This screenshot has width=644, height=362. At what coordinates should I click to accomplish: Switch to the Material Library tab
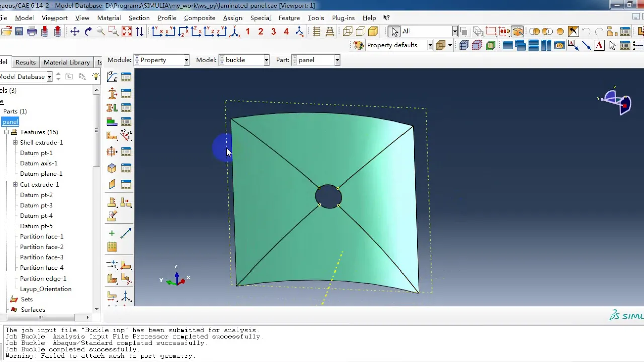click(66, 62)
